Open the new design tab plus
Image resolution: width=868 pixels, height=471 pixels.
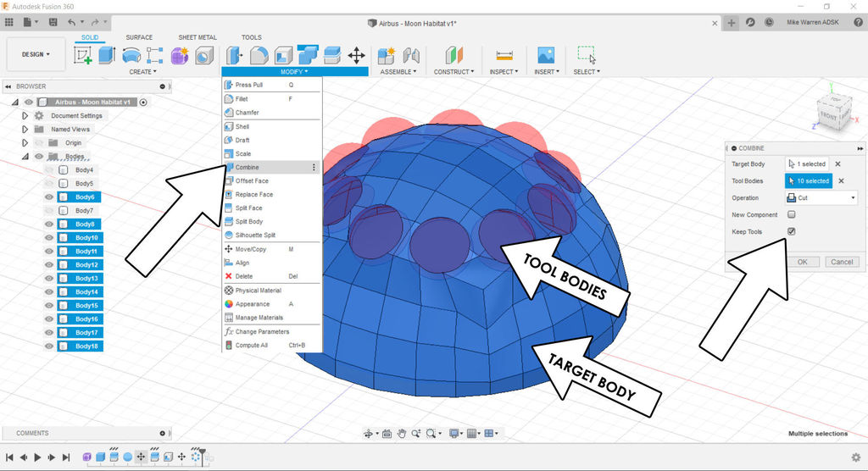[x=732, y=23]
